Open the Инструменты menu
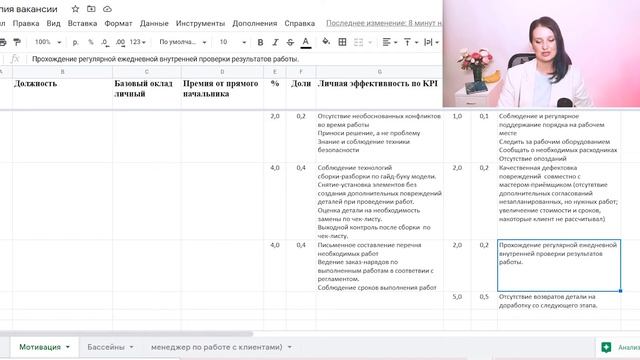Image resolution: width=640 pixels, height=360 pixels. (x=200, y=23)
